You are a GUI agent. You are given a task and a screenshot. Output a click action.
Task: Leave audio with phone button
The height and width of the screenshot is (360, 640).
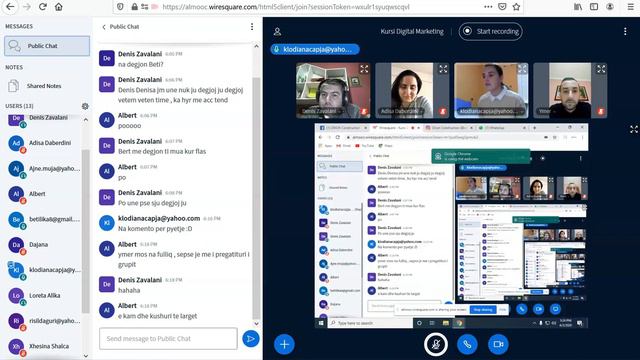click(467, 344)
